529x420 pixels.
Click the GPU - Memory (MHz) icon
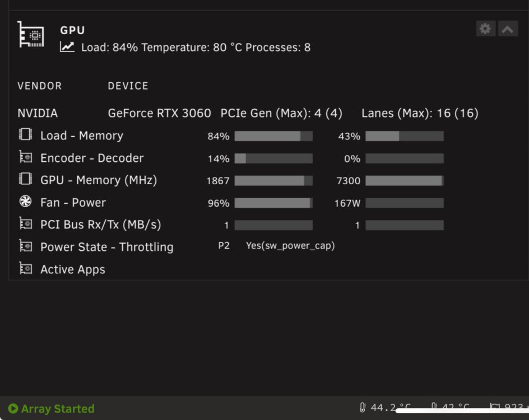25,179
